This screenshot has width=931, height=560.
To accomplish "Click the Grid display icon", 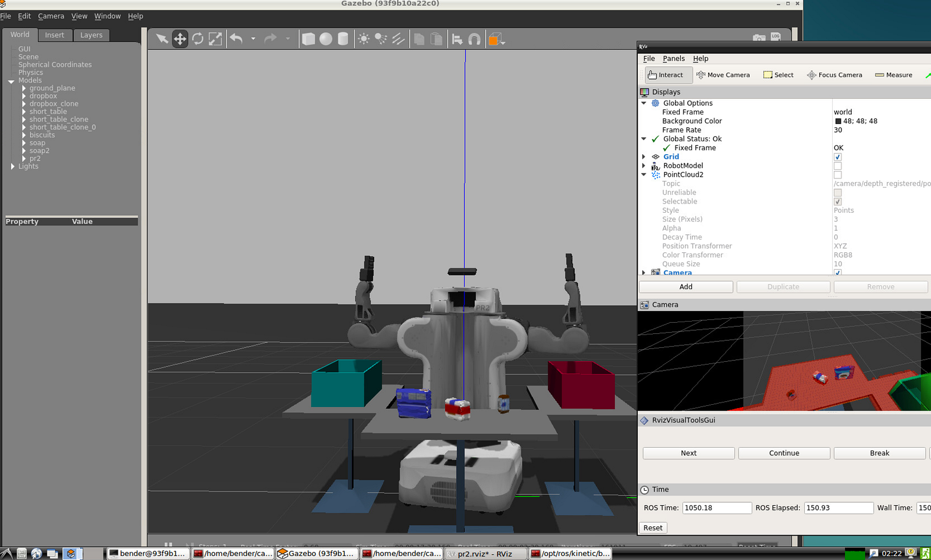I will tap(656, 157).
